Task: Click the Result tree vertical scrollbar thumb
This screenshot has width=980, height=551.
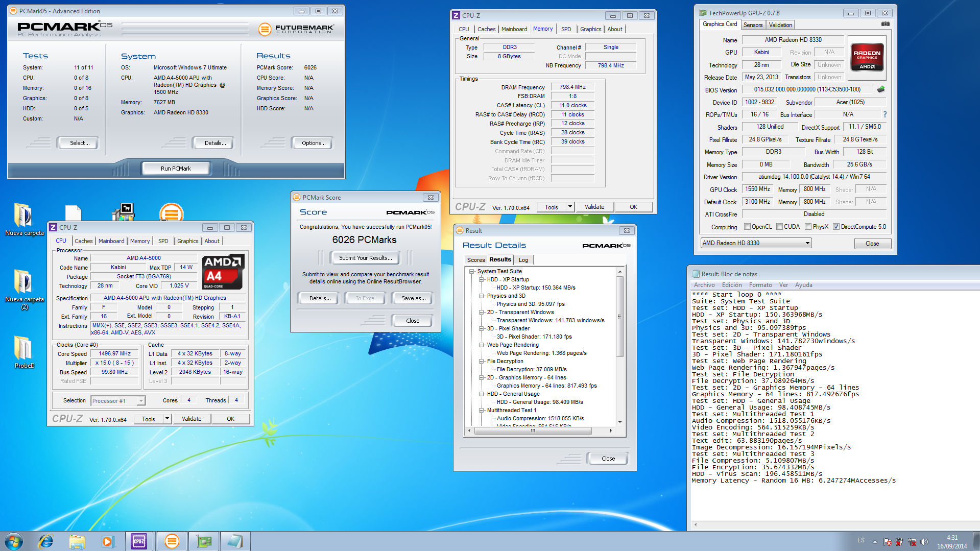Action: pos(619,317)
